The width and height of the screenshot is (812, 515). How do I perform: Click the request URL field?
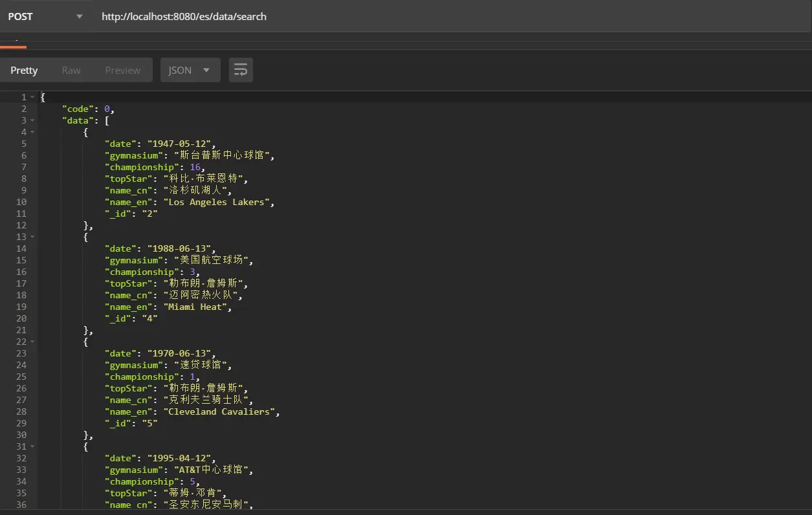tap(453, 16)
